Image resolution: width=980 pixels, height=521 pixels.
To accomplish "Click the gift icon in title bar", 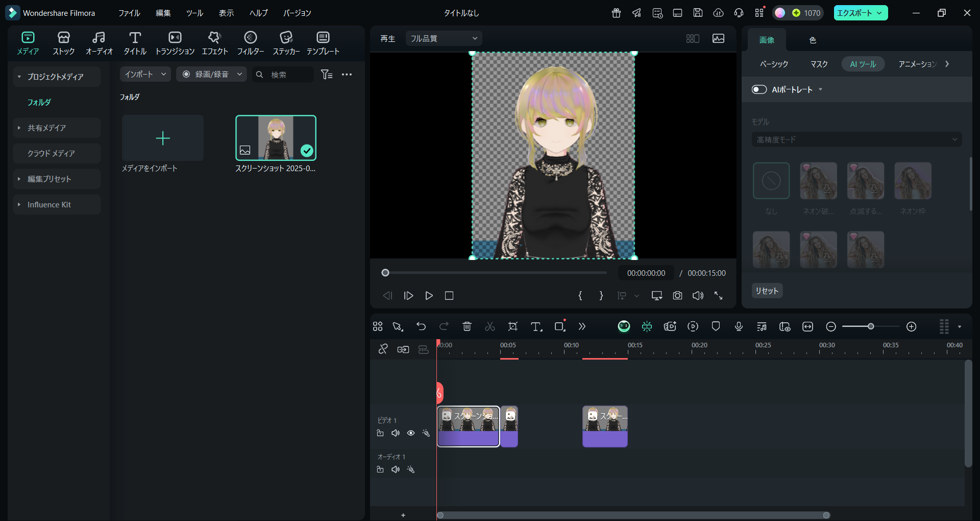I will coord(616,13).
